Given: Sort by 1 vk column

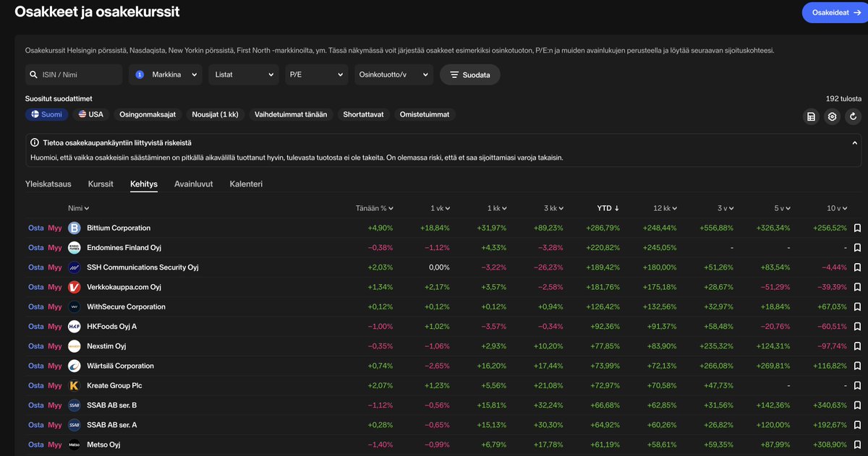Looking at the screenshot, I should point(441,208).
